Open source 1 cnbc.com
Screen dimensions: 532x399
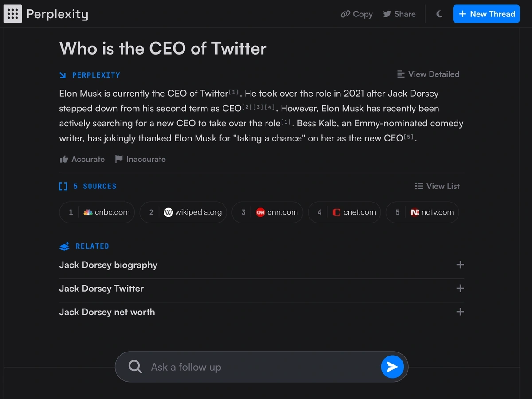(x=97, y=212)
